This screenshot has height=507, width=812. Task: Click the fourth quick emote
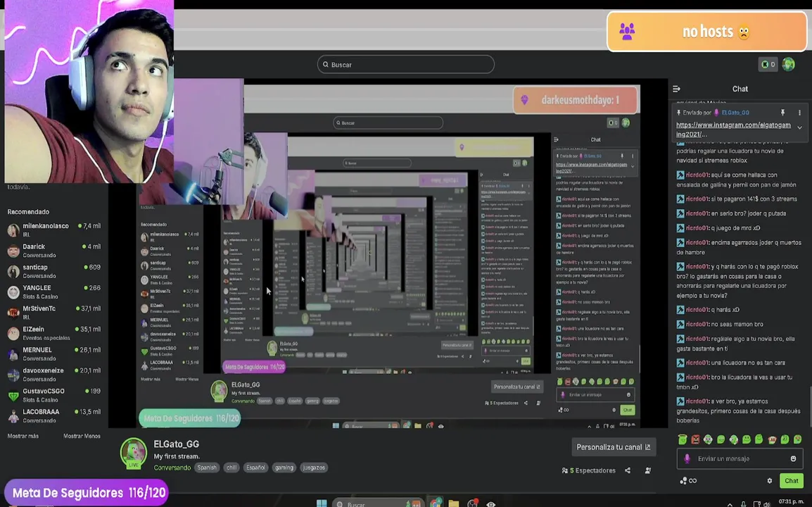(x=721, y=439)
